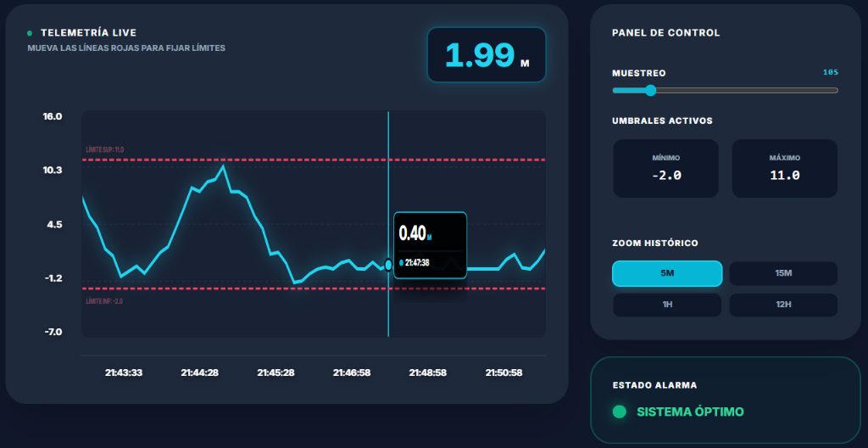Click the green live telemetry indicator dot

tap(30, 33)
